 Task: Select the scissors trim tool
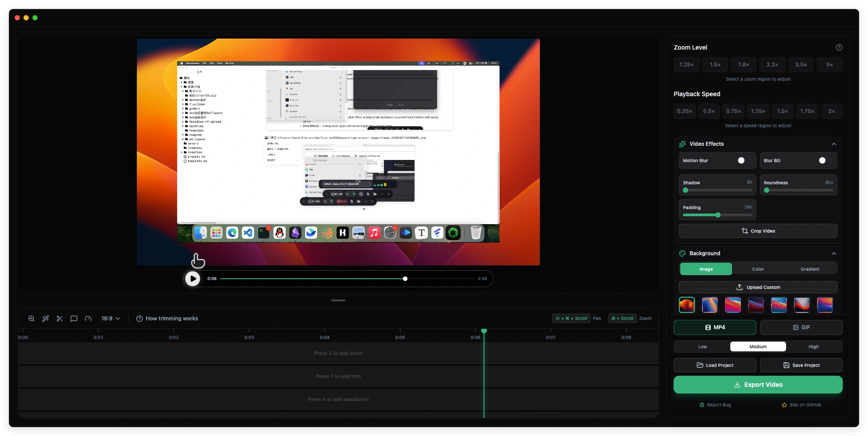click(x=60, y=319)
